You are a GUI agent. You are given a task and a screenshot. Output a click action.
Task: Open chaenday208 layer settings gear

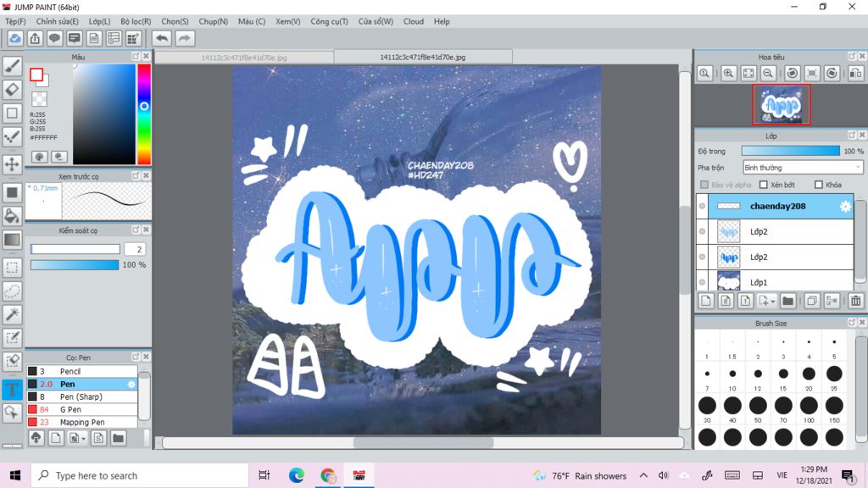[x=845, y=207]
